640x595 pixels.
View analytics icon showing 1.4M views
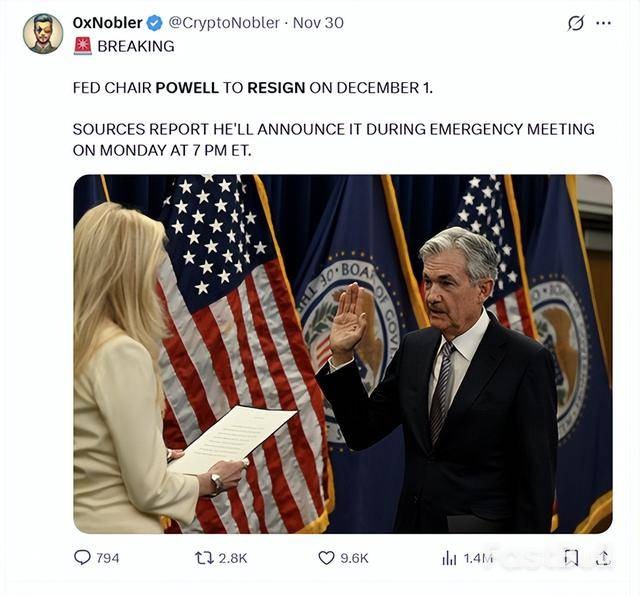pyautogui.click(x=449, y=558)
